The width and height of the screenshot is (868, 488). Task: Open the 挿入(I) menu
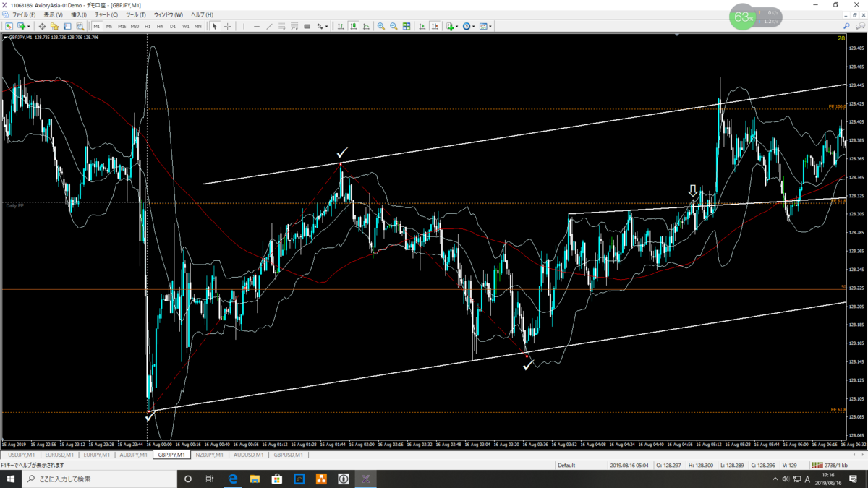coord(78,14)
